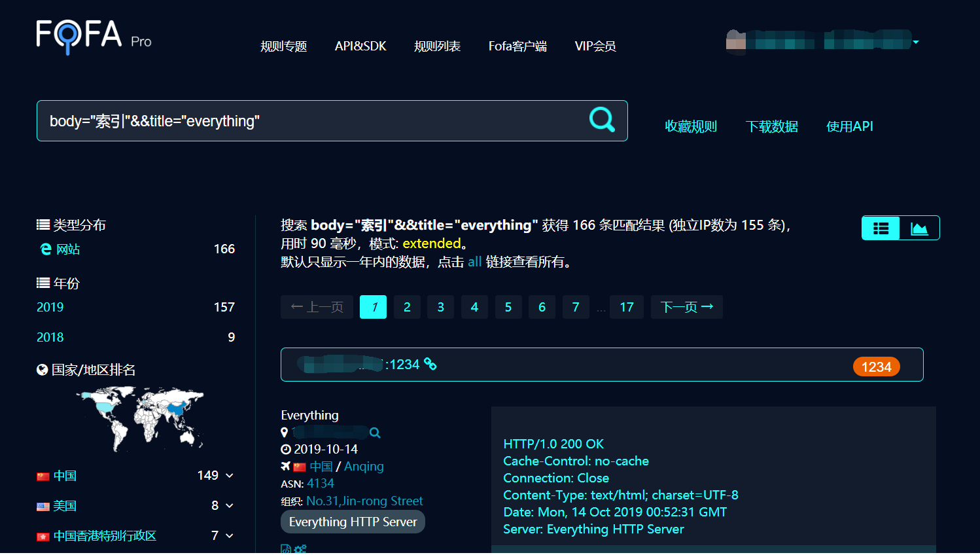Switch to chart view icon
The height and width of the screenshot is (555, 980).
tap(919, 228)
